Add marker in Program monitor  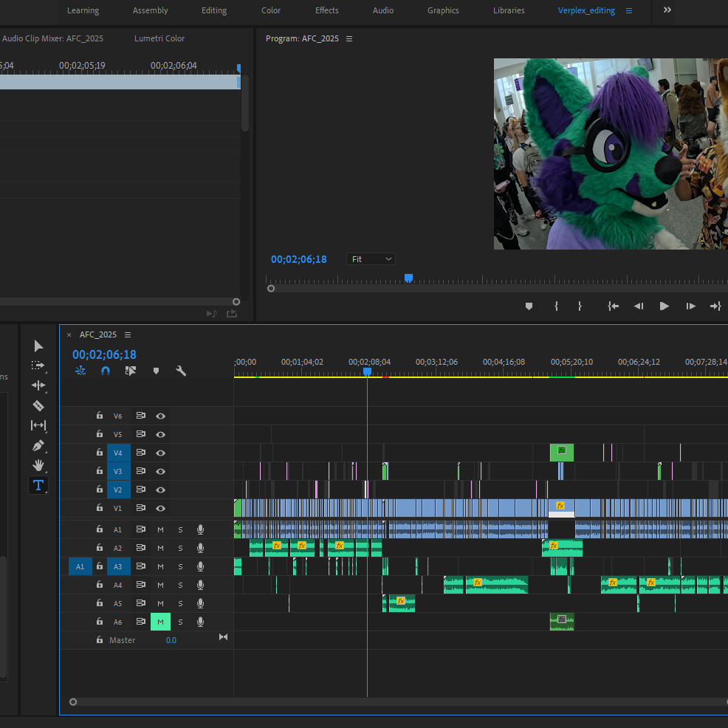tap(529, 306)
